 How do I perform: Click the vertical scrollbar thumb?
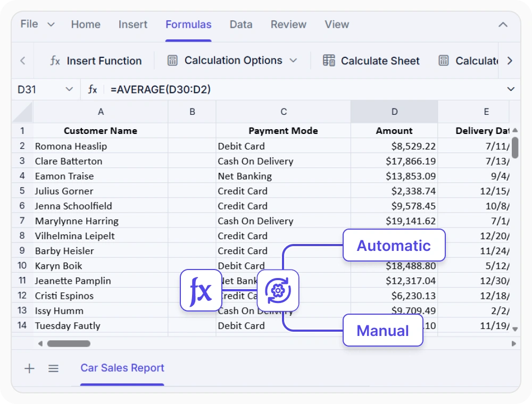[x=515, y=147]
